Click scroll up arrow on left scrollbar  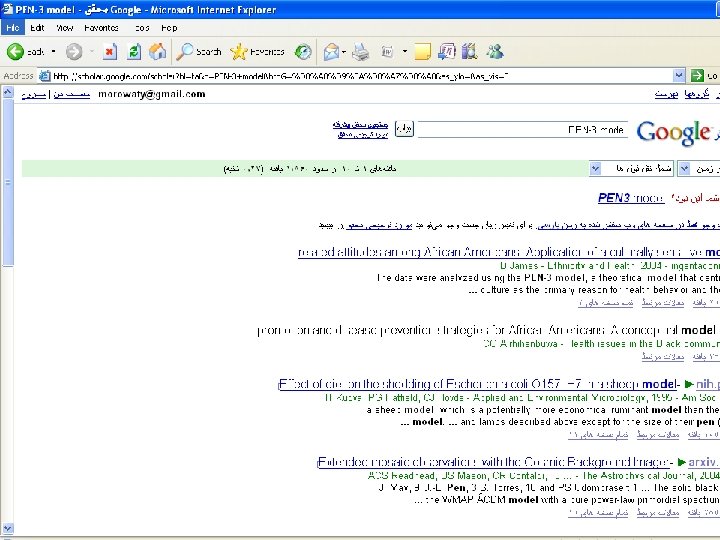pyautogui.click(x=7, y=92)
